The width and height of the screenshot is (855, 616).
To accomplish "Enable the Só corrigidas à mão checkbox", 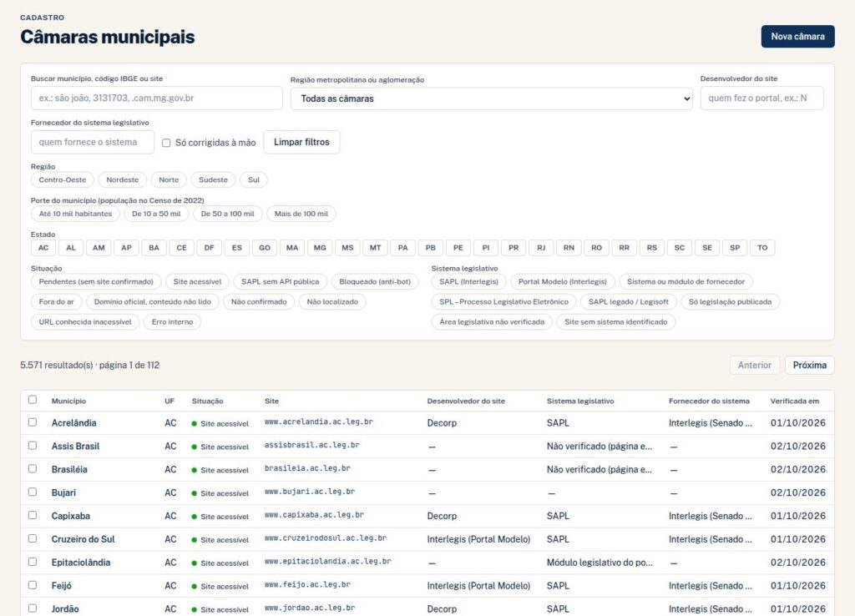I will (x=166, y=143).
